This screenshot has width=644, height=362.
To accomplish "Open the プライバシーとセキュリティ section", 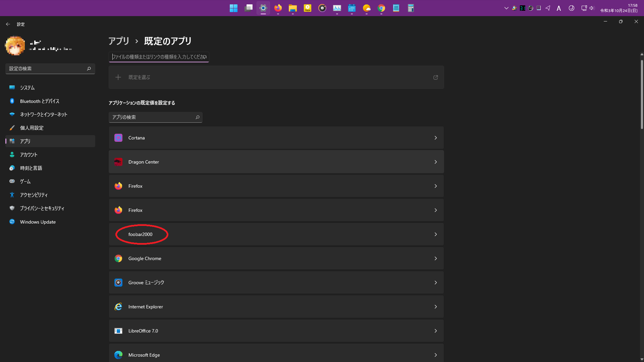I will [42, 208].
